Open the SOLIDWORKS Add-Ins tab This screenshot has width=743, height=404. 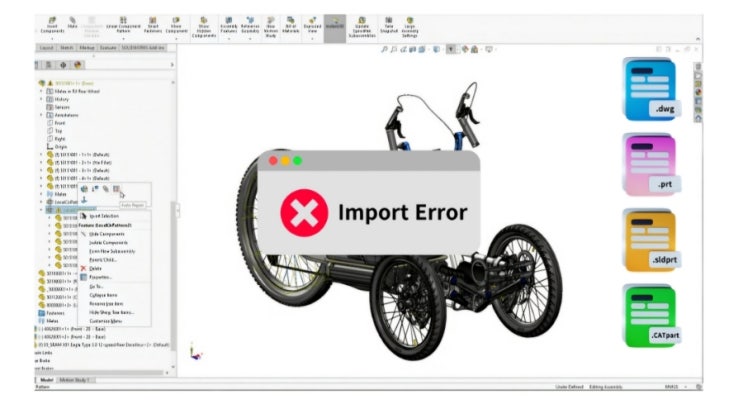tap(143, 48)
